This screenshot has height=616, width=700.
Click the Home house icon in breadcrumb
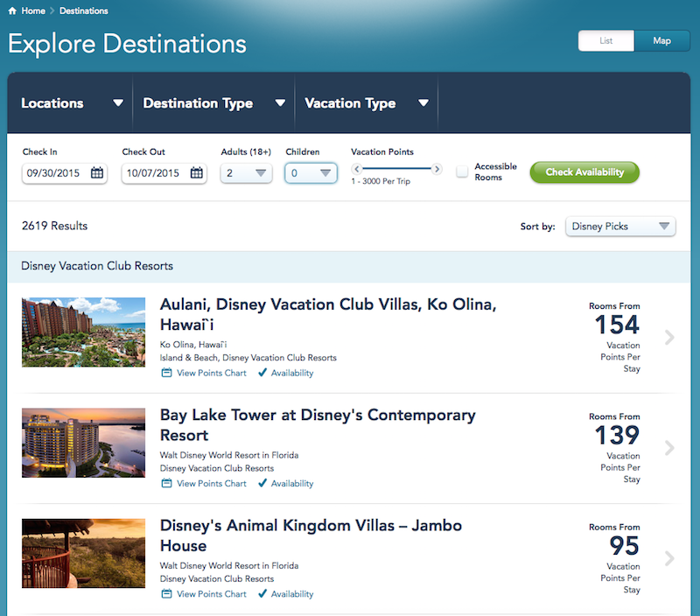12,10
